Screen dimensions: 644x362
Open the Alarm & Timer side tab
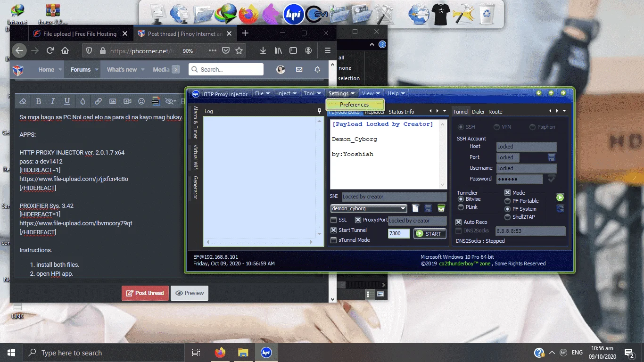(195, 122)
